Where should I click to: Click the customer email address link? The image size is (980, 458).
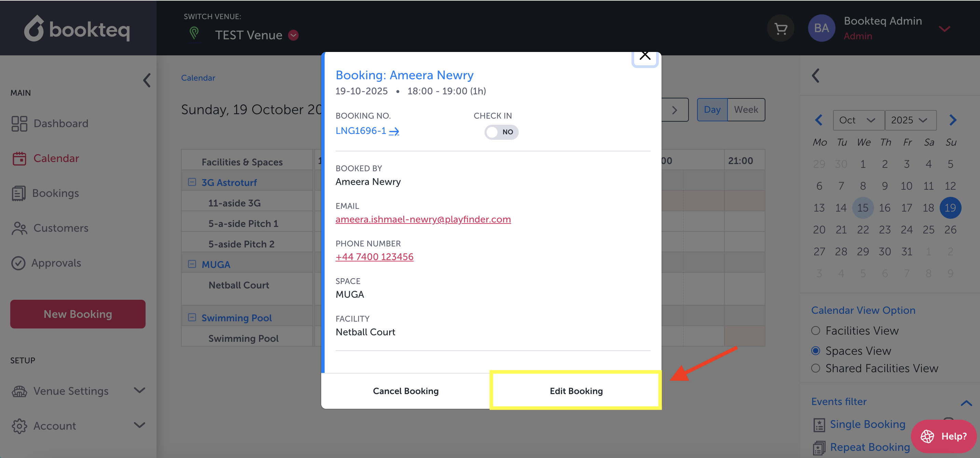click(423, 219)
